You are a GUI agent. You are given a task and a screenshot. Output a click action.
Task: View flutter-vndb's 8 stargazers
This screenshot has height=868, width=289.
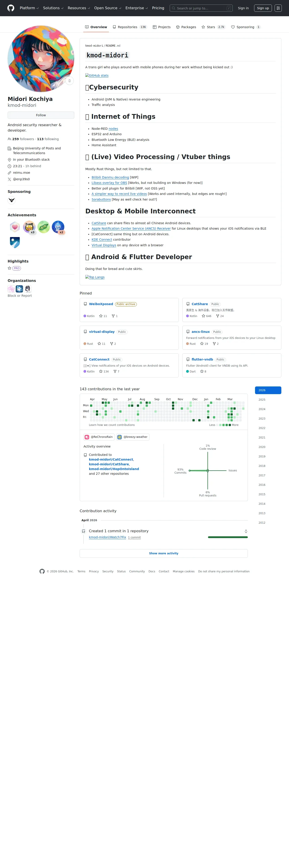point(203,372)
